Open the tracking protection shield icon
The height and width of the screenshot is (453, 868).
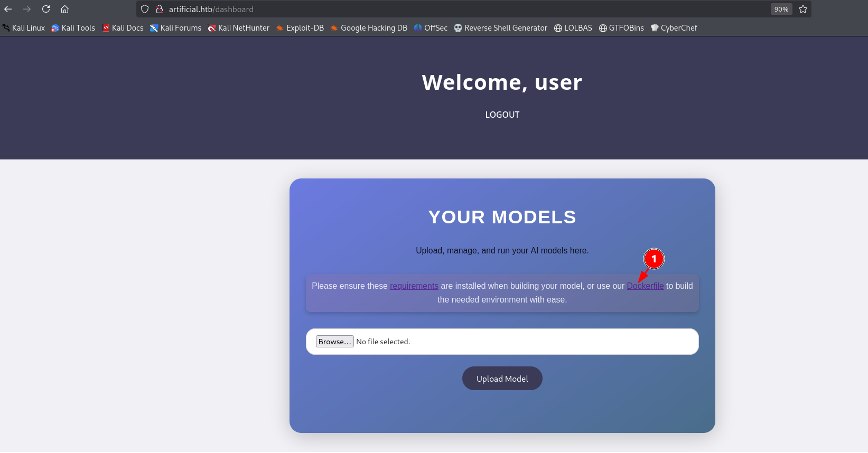click(145, 9)
